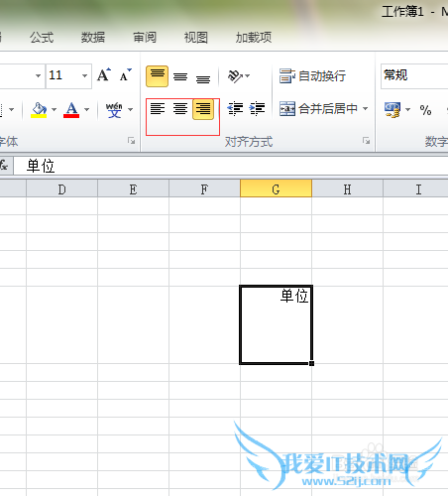Open the Accounting Format dropdown arrow
This screenshot has width=448, height=496.
pyautogui.click(x=407, y=109)
